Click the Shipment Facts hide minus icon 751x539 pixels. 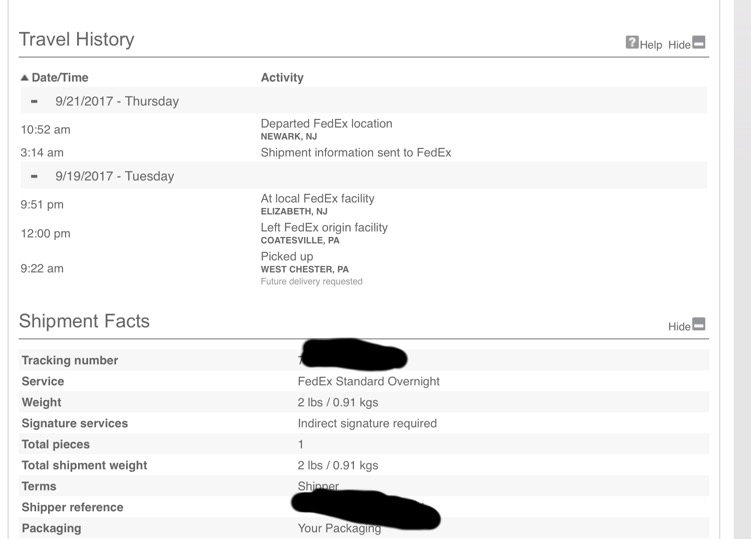[699, 324]
